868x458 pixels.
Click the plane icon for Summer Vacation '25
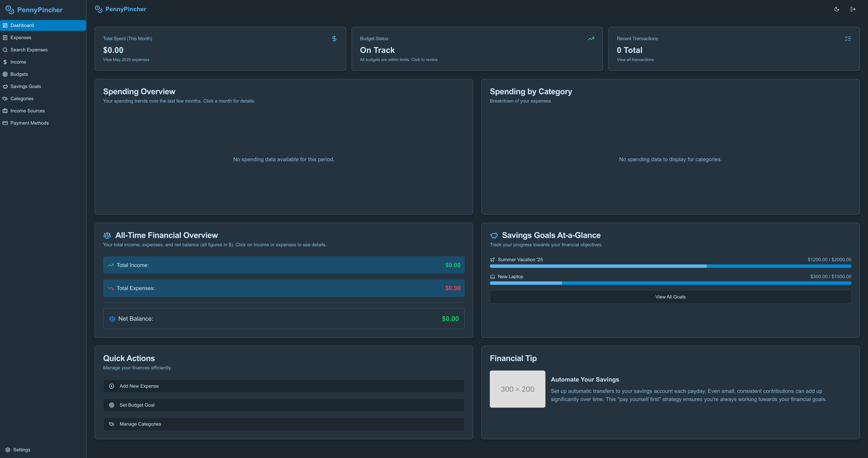tap(493, 260)
